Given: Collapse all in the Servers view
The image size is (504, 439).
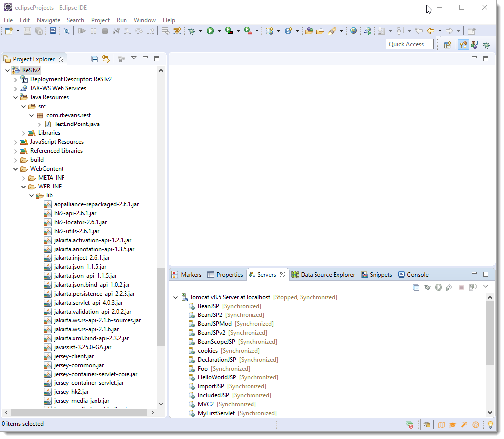Looking at the screenshot, I should tap(416, 287).
